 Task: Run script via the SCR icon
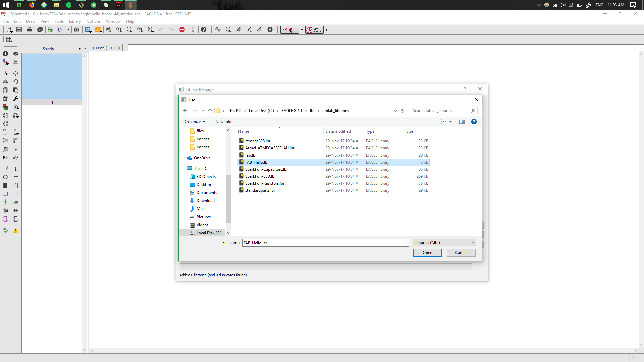(x=88, y=29)
